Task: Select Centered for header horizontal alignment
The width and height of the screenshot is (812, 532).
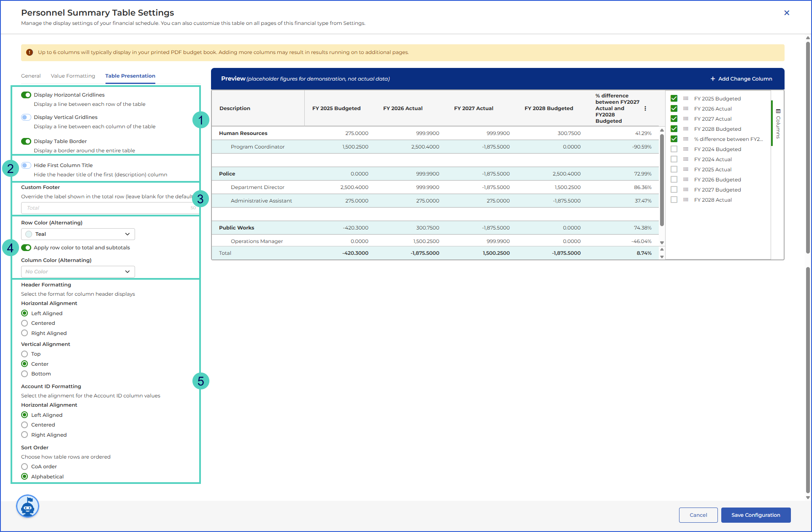Action: [24, 323]
